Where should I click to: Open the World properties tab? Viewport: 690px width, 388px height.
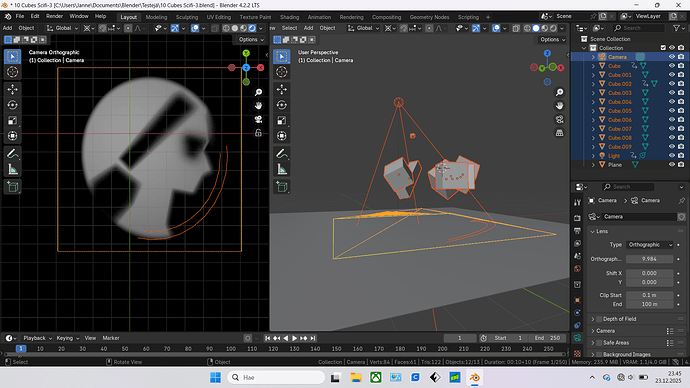pos(577,269)
